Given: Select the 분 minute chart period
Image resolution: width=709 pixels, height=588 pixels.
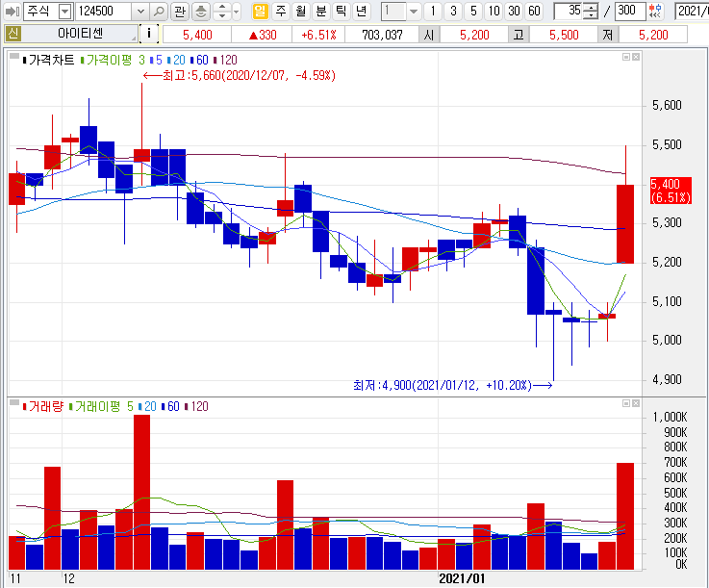Looking at the screenshot, I should click(x=321, y=11).
